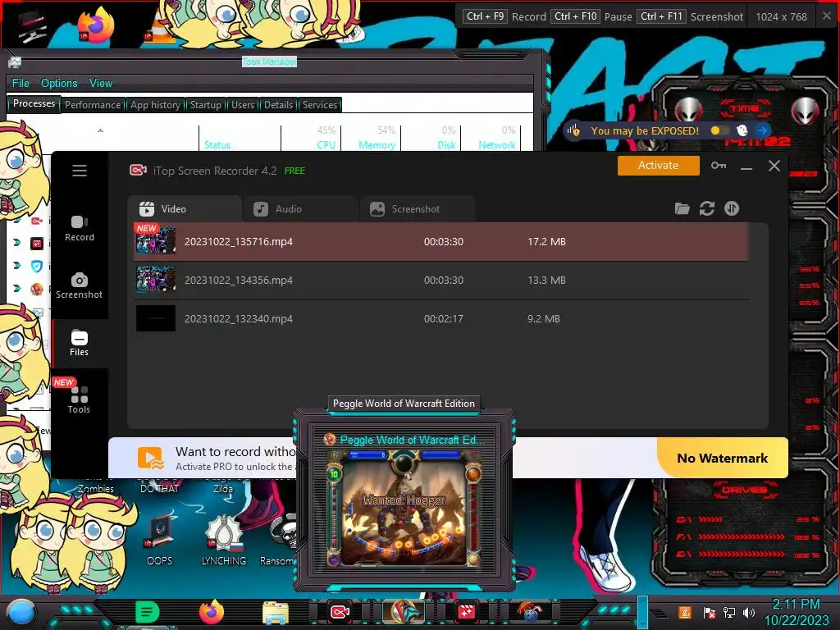Switch to the Screenshot files tab
The image size is (840, 630).
[417, 209]
